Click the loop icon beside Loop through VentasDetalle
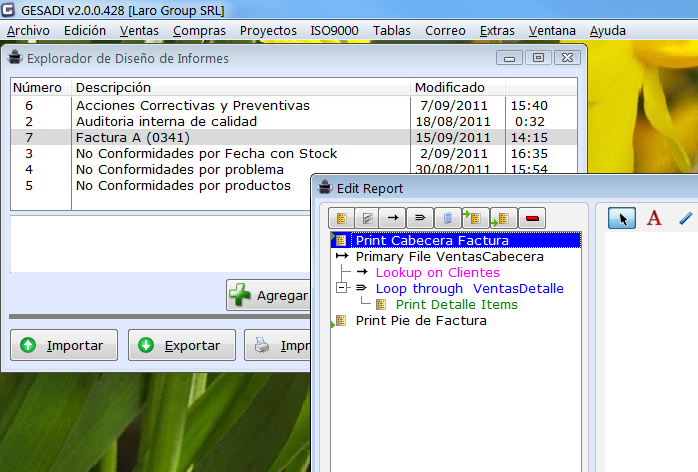The image size is (698, 472). tap(361, 288)
